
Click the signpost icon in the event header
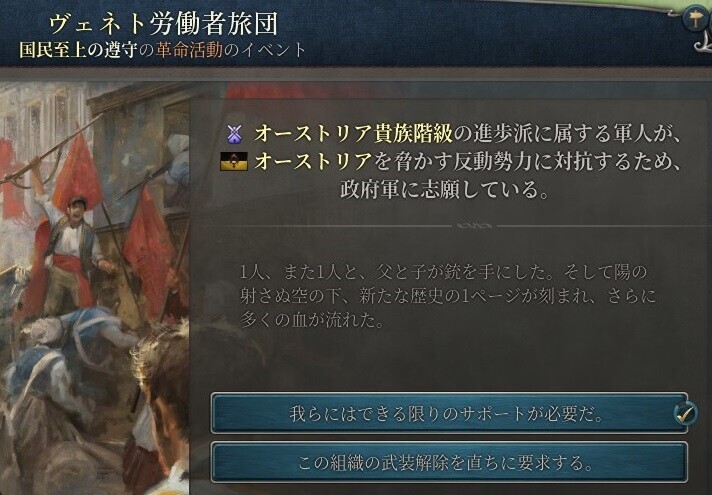pyautogui.click(x=694, y=20)
